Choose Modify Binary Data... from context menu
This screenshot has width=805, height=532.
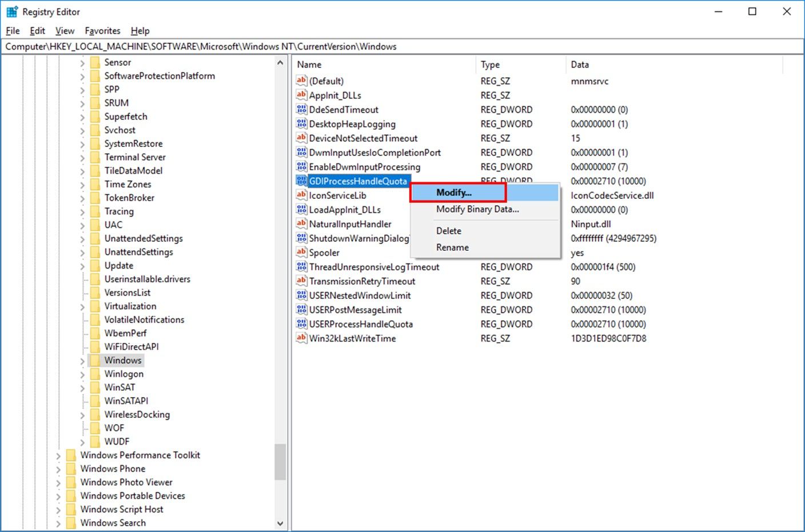pyautogui.click(x=485, y=209)
